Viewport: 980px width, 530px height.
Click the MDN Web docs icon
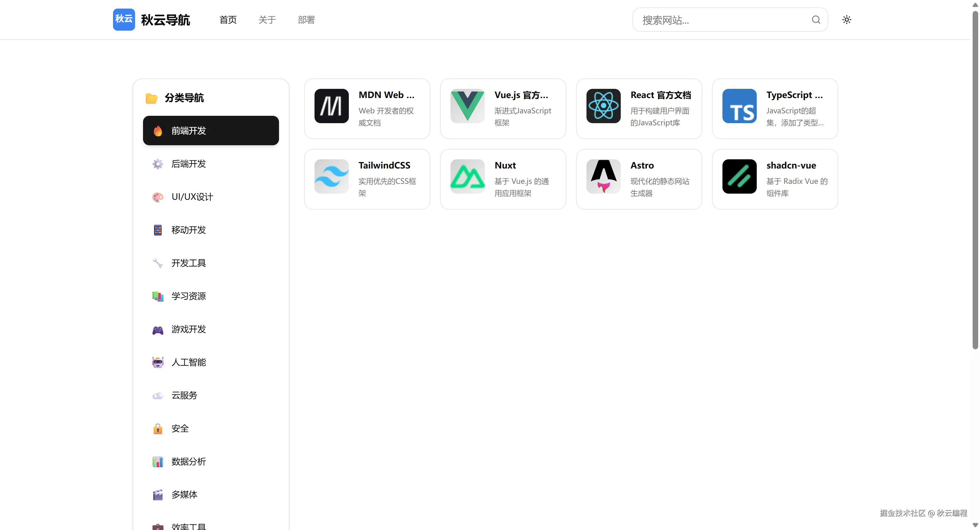tap(331, 106)
